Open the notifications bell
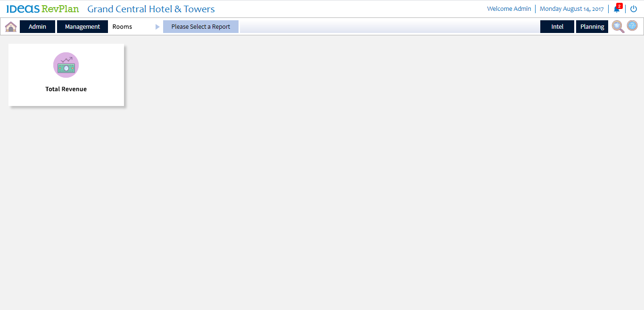This screenshot has width=644, height=310. (616, 9)
